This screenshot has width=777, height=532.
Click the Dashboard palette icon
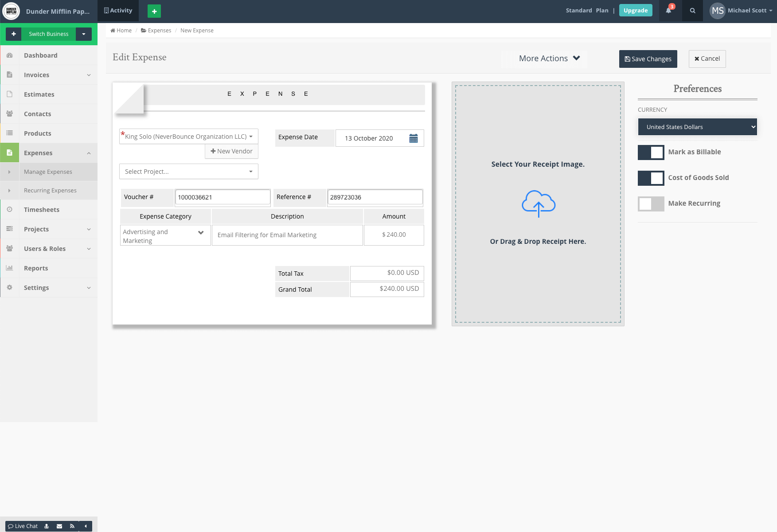click(x=10, y=55)
